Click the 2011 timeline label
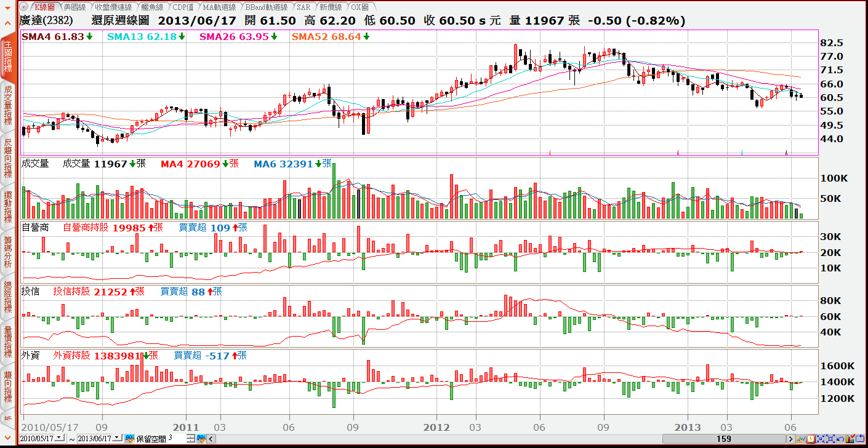868x448 pixels. pyautogui.click(x=186, y=427)
